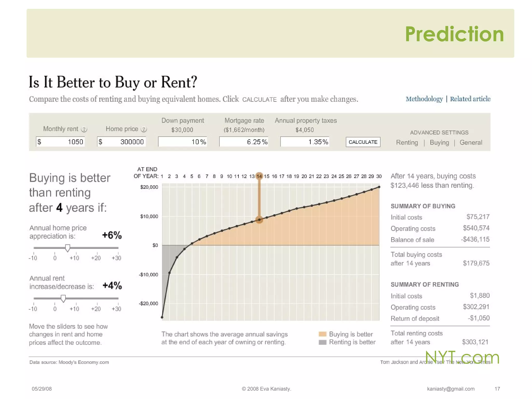532x399 pixels.
Task: Select year 30 on the chart axis
Action: click(x=379, y=176)
